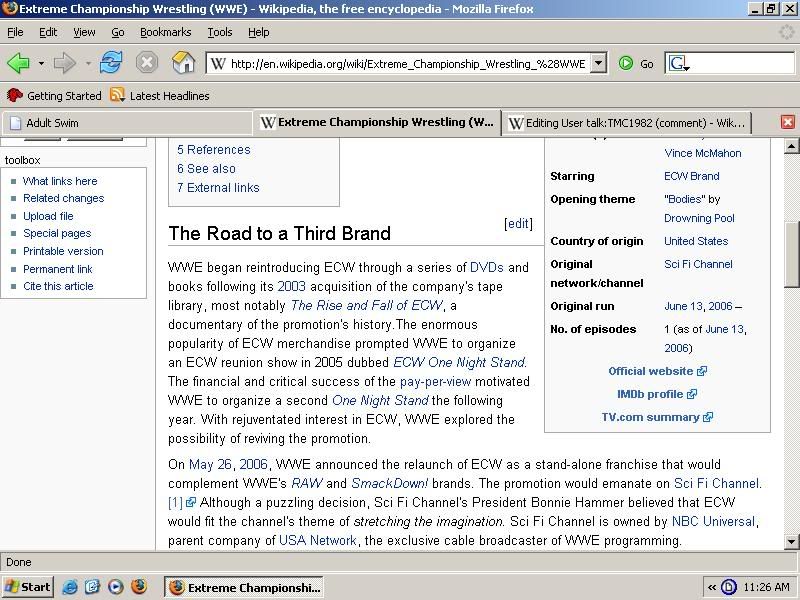Click the Google search engine icon
The image size is (800, 600).
pos(678,64)
